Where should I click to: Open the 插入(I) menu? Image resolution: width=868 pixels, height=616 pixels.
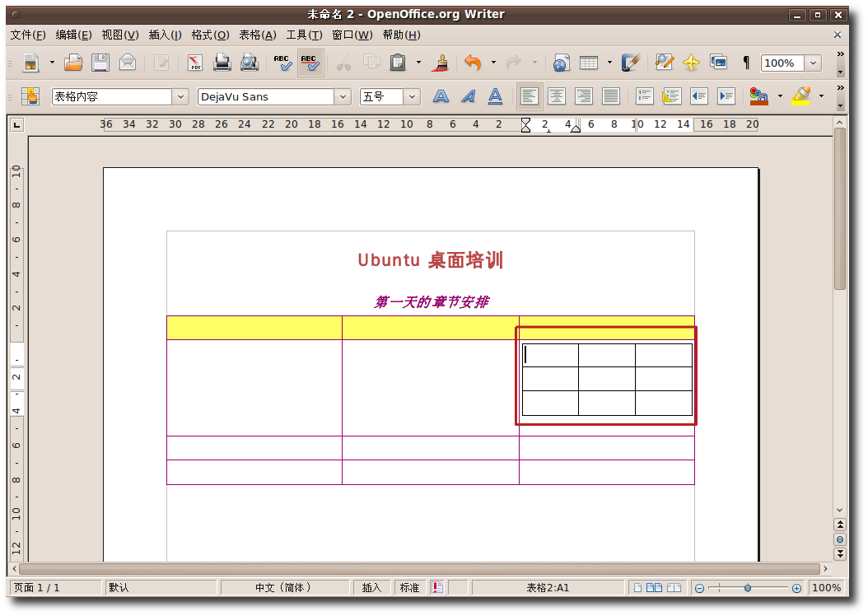tap(165, 35)
